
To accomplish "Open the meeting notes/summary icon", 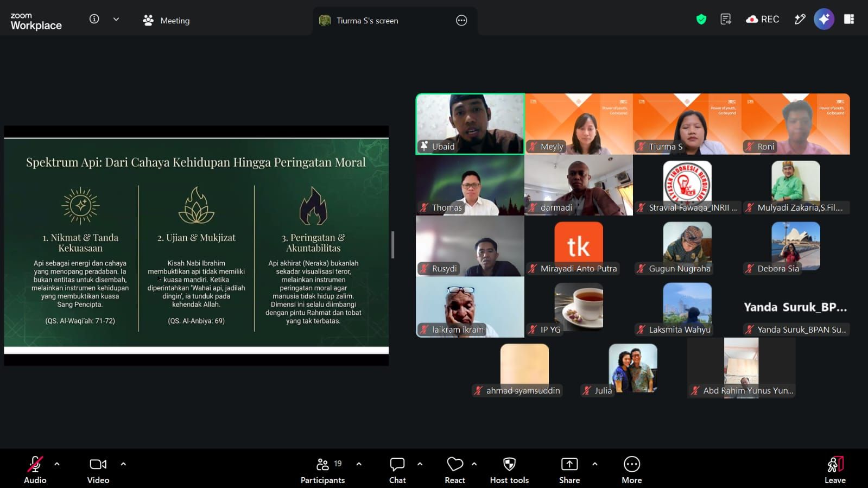I will [x=726, y=20].
